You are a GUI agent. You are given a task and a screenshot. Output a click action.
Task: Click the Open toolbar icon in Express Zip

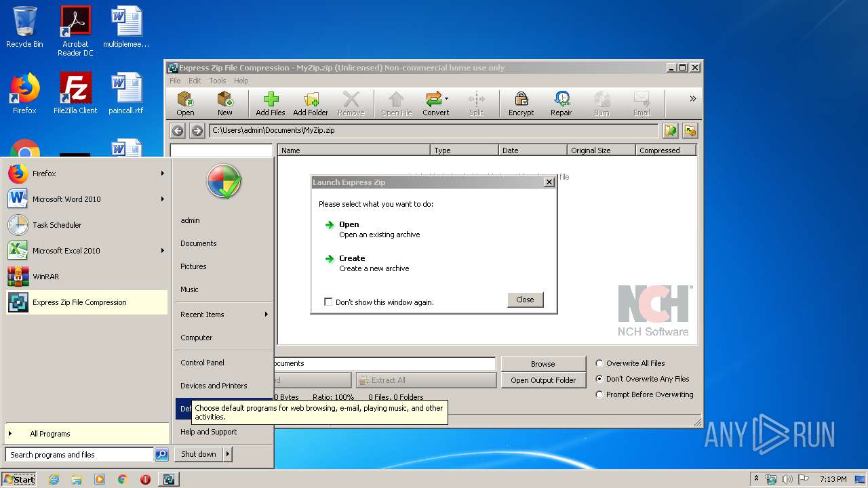185,104
